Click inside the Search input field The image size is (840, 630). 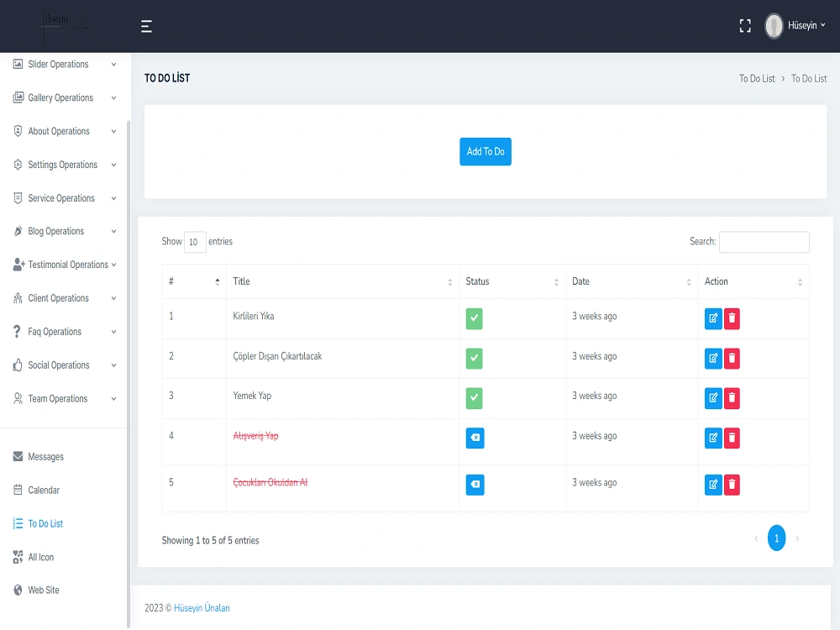(764, 242)
